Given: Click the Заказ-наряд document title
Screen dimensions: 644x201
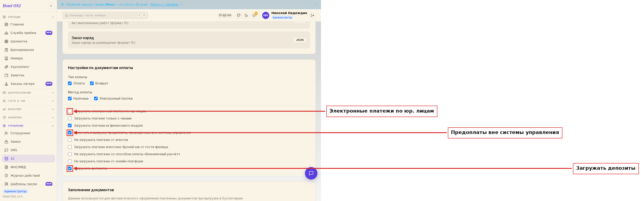Looking at the screenshot, I should click(x=83, y=38).
